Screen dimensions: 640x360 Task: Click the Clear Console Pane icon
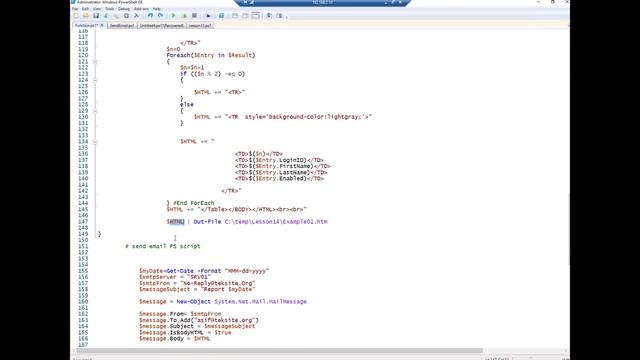click(136, 16)
